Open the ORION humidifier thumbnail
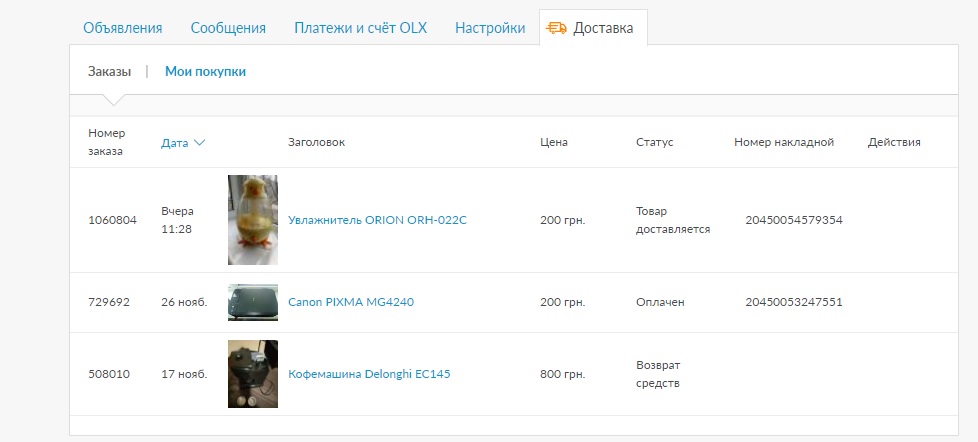978x442 pixels. tap(253, 220)
